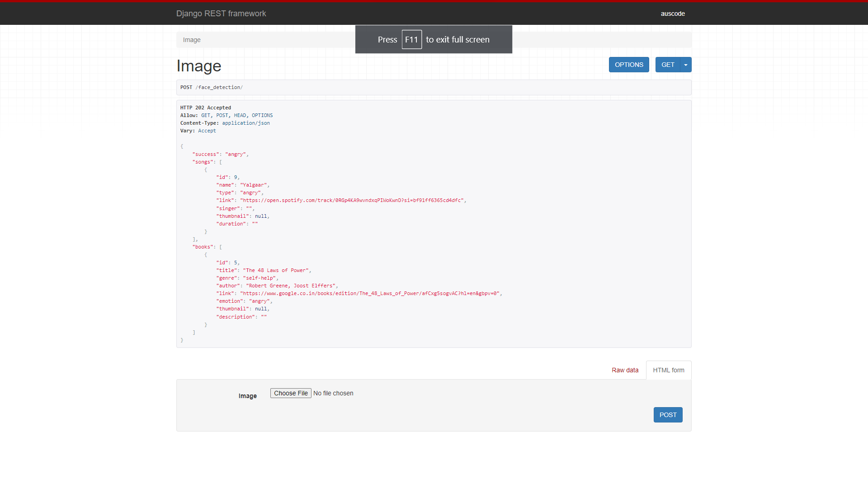This screenshot has width=868, height=488.
Task: Open the Django REST framework brand link
Action: [221, 14]
